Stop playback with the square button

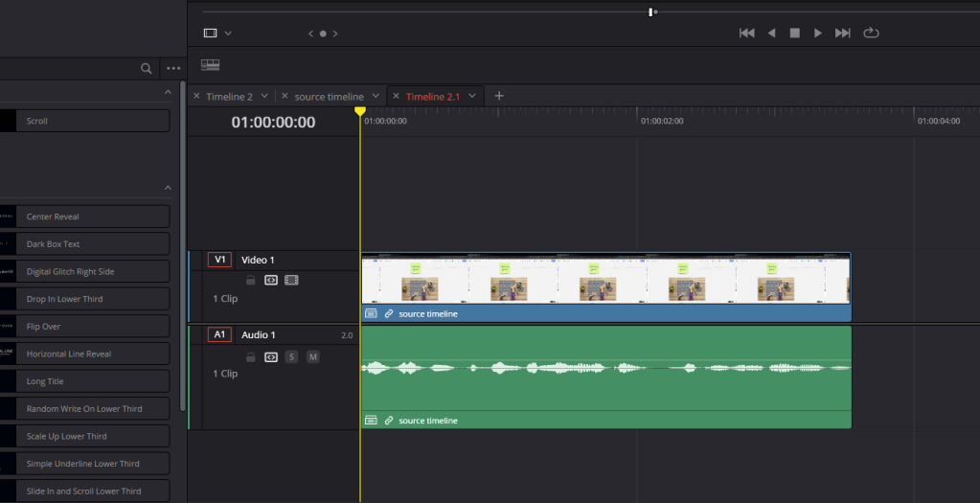[x=794, y=34]
